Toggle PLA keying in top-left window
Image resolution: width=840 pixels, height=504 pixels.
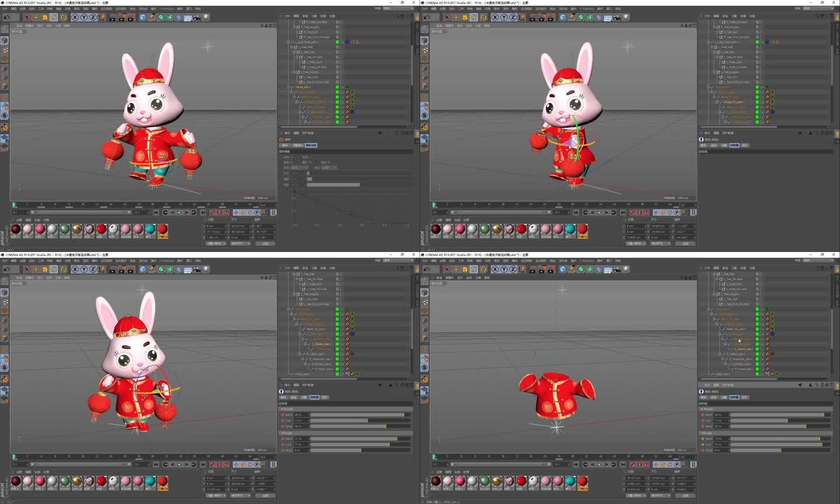pos(264,212)
